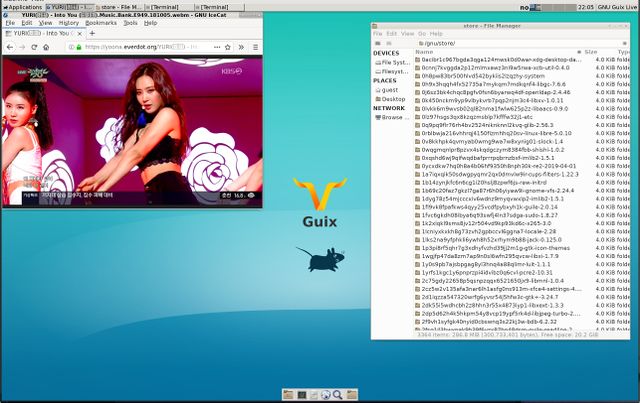Screen dimensions: 640x403
Task: Open File Manager View menu
Action: tap(407, 33)
